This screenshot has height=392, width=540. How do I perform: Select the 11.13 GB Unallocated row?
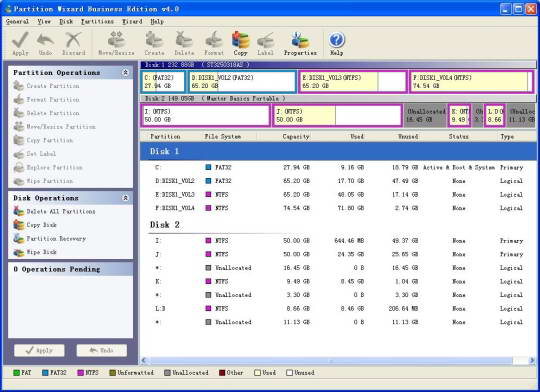[x=338, y=322]
